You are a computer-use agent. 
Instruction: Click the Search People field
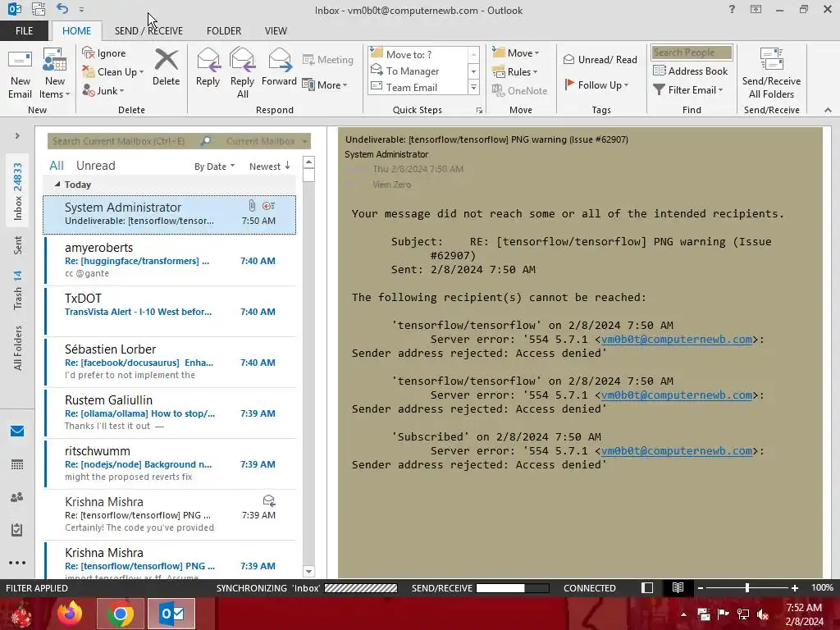coord(692,52)
